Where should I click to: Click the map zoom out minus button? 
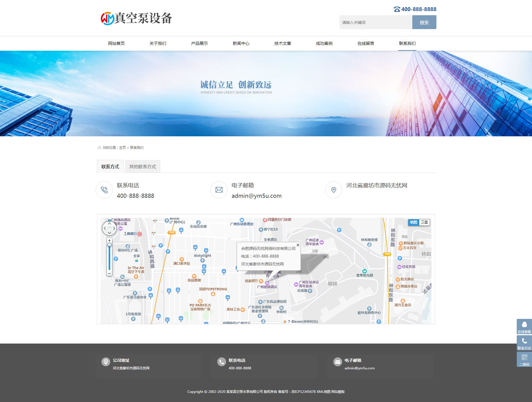click(109, 273)
